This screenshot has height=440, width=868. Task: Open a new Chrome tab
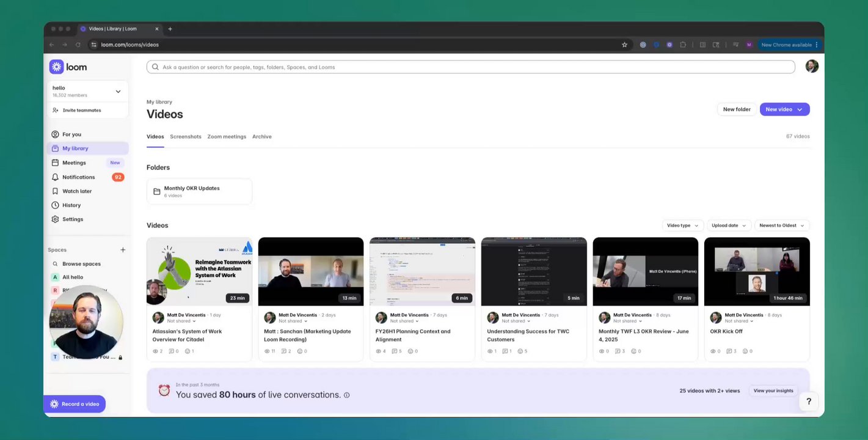click(x=170, y=29)
